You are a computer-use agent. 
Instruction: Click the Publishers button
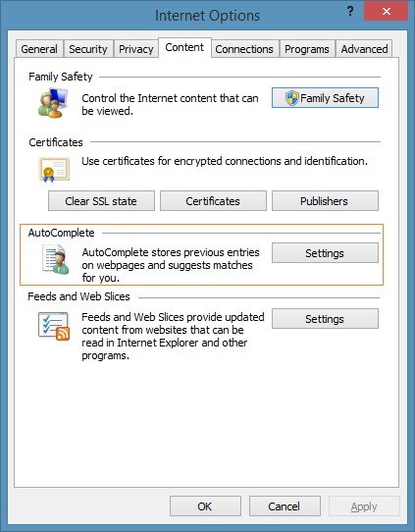[325, 201]
